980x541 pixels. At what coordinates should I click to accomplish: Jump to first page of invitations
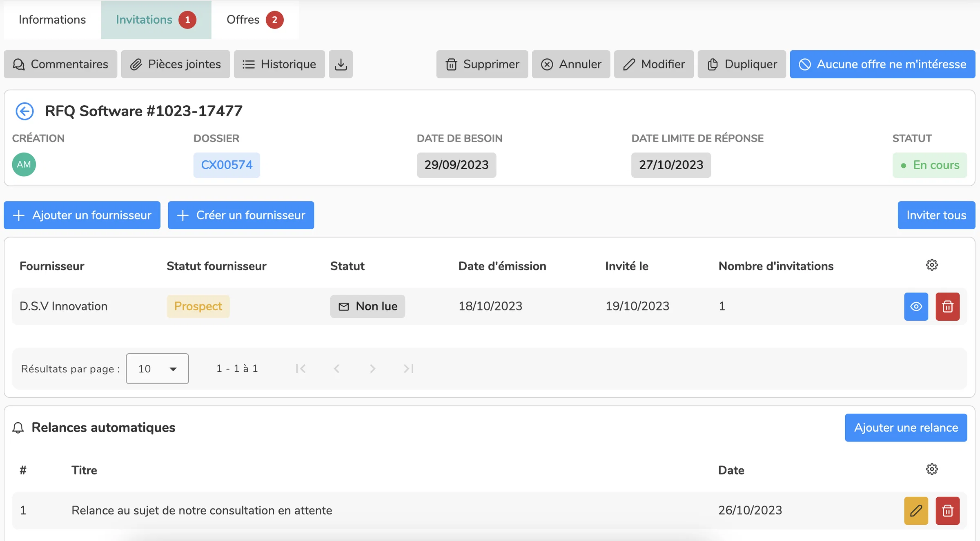tap(301, 368)
